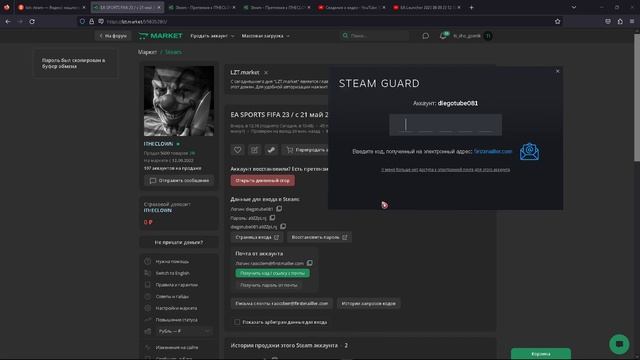The image size is (640, 360).
Task: Go to forum via 'На форум' button
Action: tap(113, 36)
